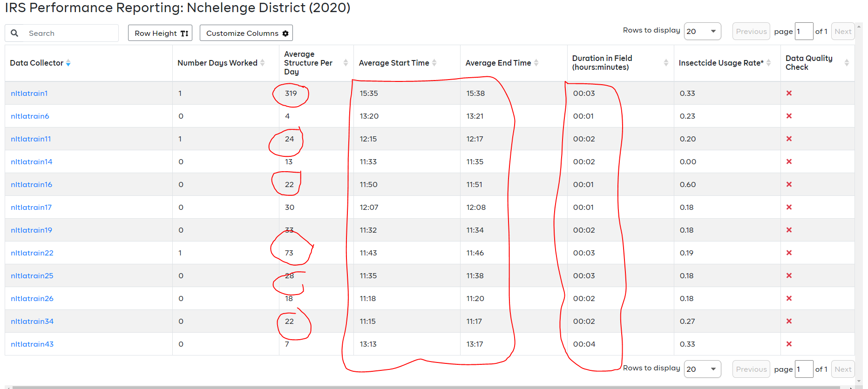Open nltlatrain17 collector link

(x=31, y=207)
